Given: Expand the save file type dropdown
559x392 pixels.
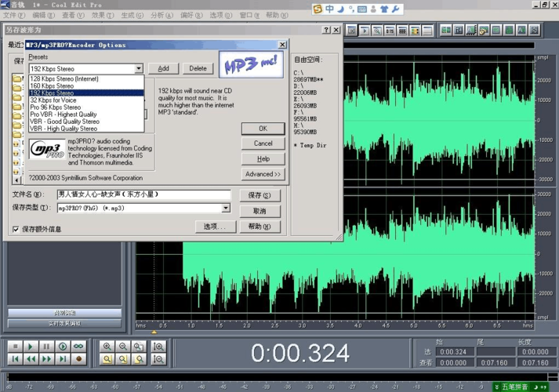Looking at the screenshot, I should click(226, 209).
